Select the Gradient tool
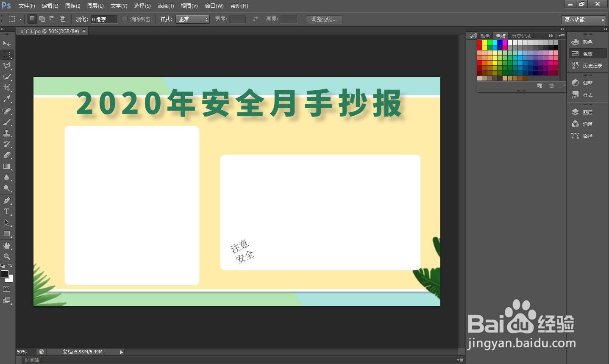Viewport: 609px width, 364px height. (x=7, y=166)
